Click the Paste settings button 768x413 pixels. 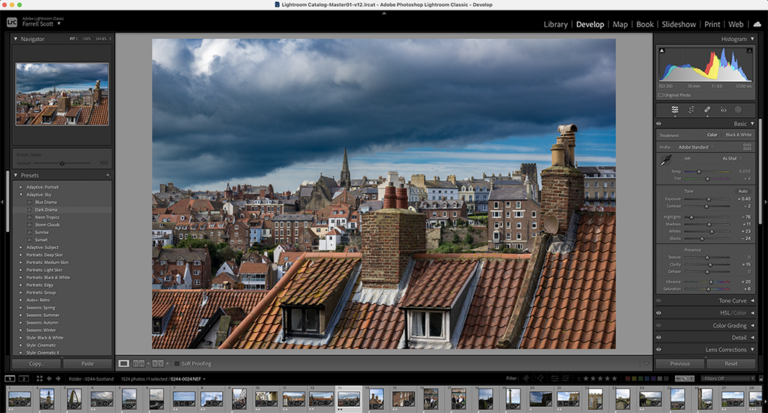pos(88,364)
